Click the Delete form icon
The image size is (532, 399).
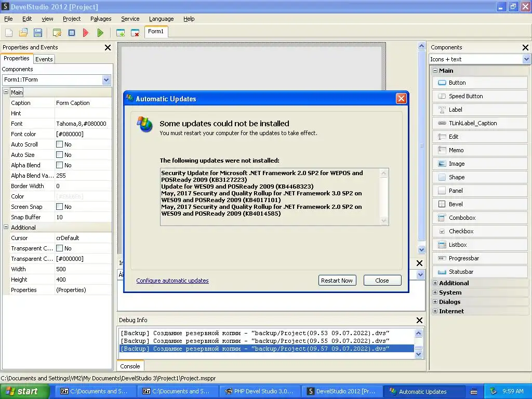pyautogui.click(x=135, y=33)
